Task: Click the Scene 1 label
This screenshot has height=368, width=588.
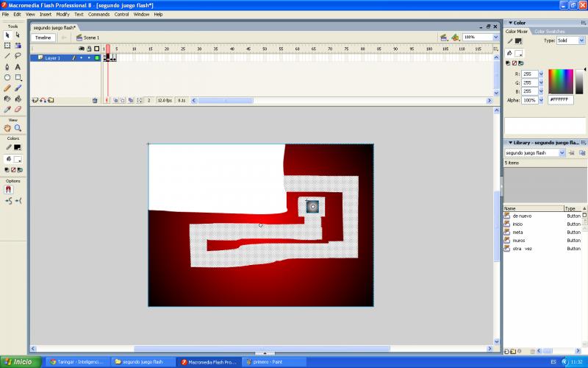Action: (91, 38)
